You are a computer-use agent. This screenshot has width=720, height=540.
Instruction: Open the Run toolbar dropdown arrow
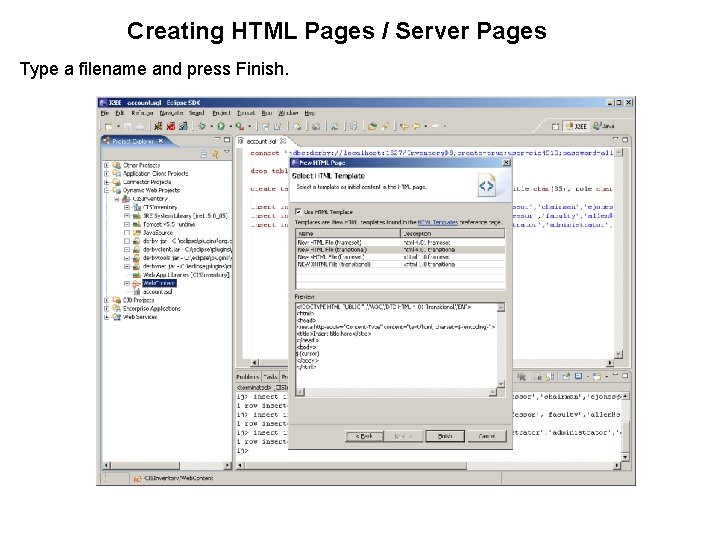coord(230,126)
